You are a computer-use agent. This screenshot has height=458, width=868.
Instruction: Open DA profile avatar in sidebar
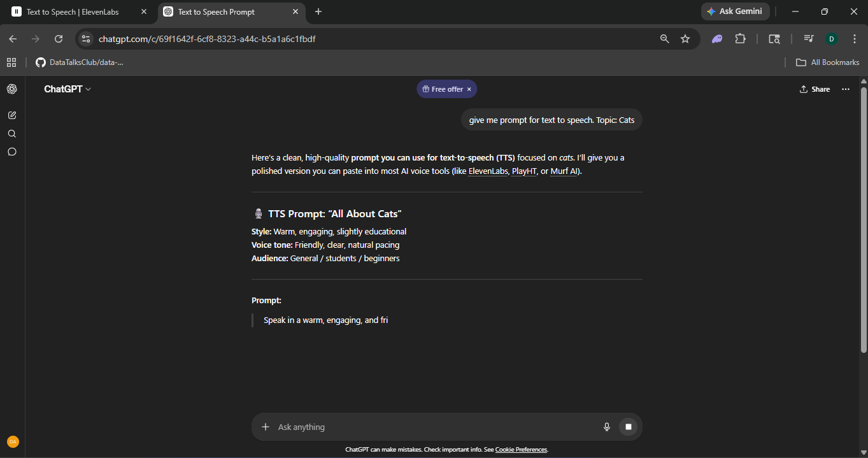(13, 441)
